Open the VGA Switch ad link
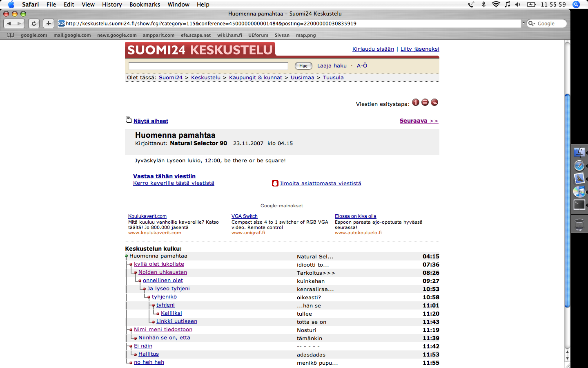588x368 pixels. pyautogui.click(x=245, y=216)
